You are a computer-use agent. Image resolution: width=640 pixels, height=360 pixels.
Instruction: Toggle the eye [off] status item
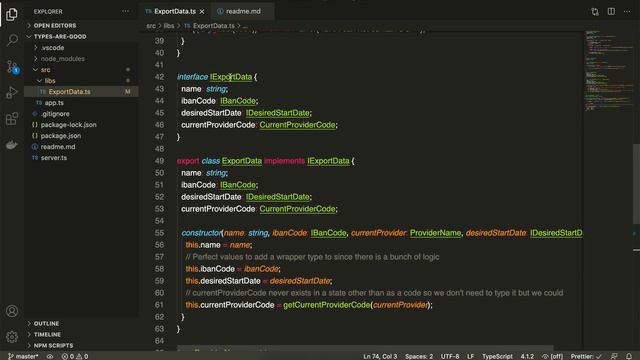point(552,356)
